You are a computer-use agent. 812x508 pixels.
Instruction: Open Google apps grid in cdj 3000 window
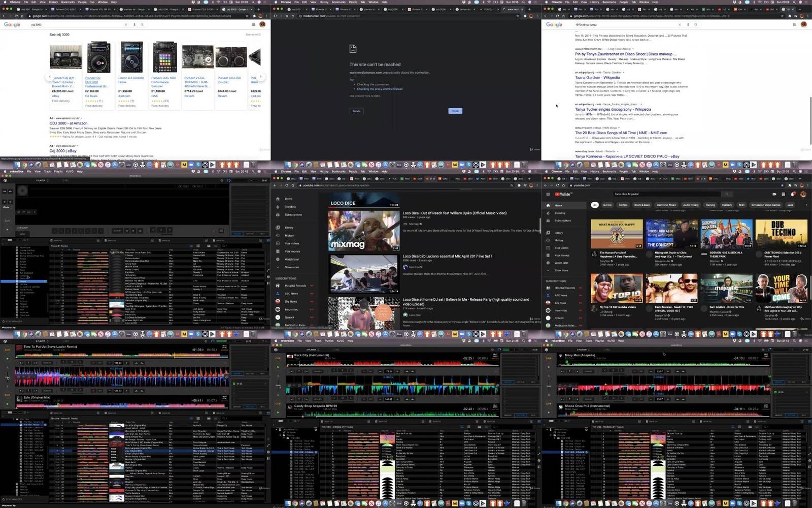click(x=253, y=24)
